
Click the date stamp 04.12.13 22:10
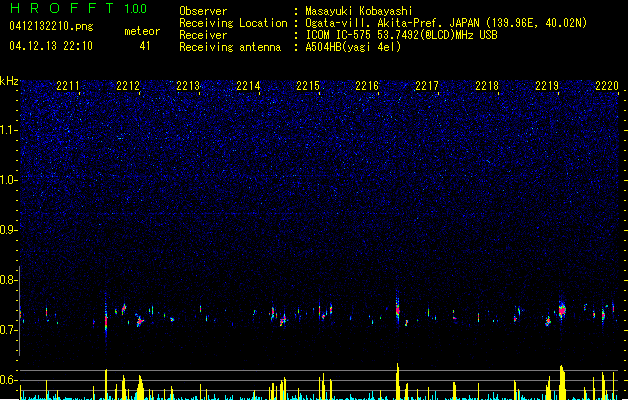[x=51, y=46]
